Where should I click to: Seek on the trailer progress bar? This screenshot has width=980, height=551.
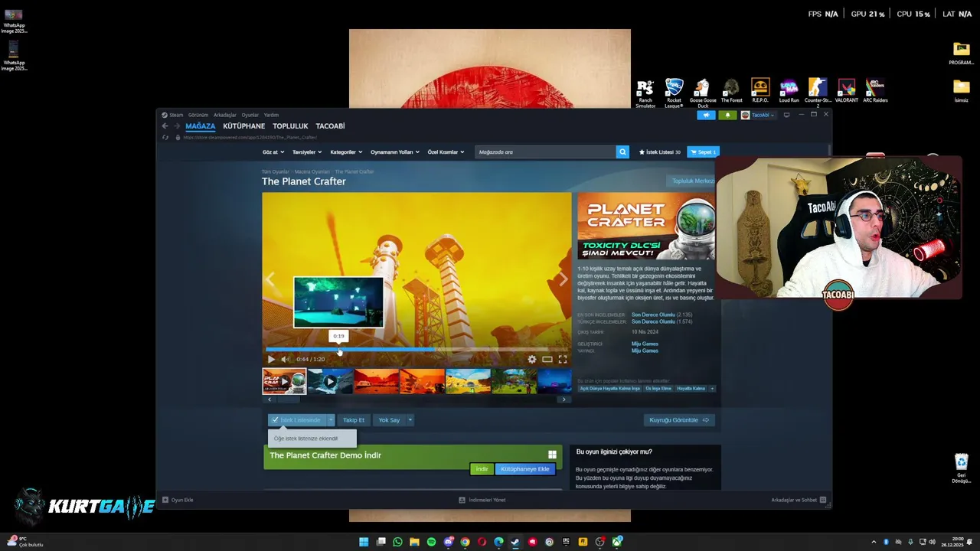(x=416, y=349)
